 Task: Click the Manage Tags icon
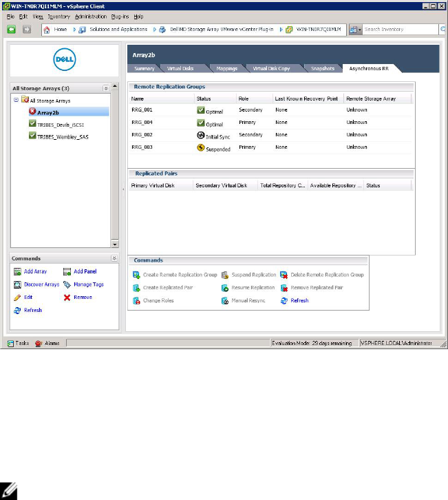pos(67,284)
